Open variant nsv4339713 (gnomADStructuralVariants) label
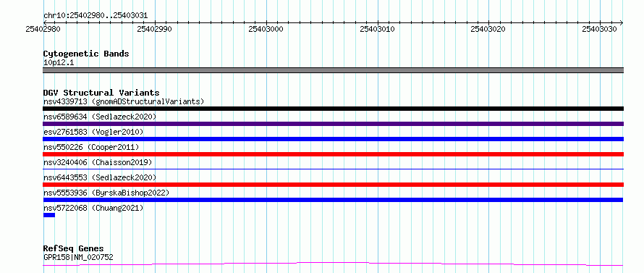 [x=124, y=101]
